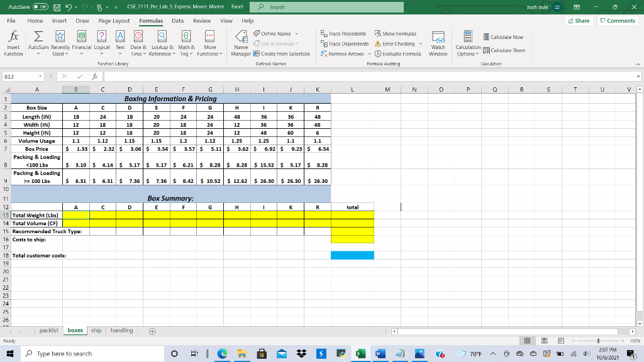Open the Insert Function dialog icon
The height and width of the screenshot is (362, 644).
tap(13, 43)
